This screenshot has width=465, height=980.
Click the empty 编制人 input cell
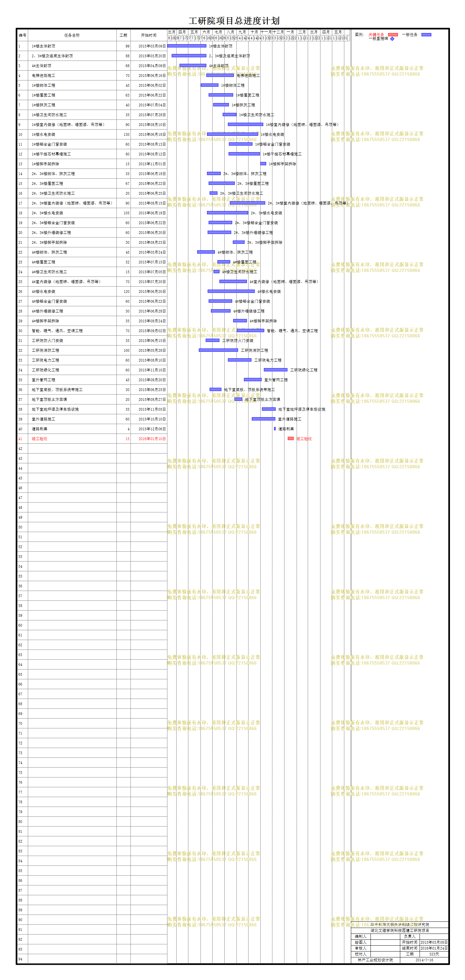click(x=385, y=936)
